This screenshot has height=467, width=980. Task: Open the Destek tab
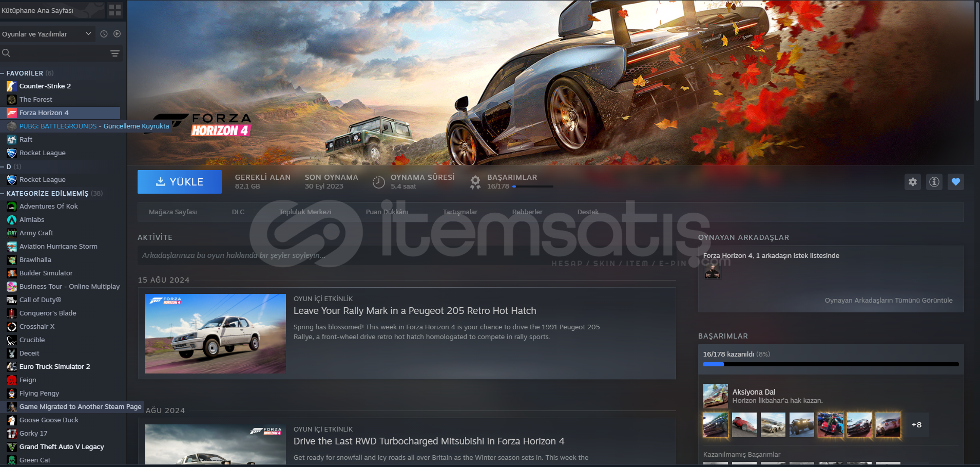pos(588,212)
